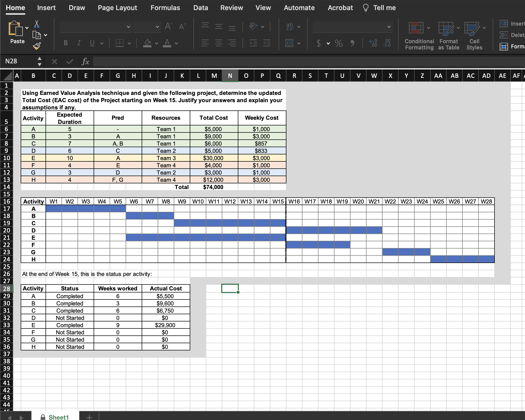The height and width of the screenshot is (420, 525).
Task: Toggle center text alignment
Action: [218, 43]
